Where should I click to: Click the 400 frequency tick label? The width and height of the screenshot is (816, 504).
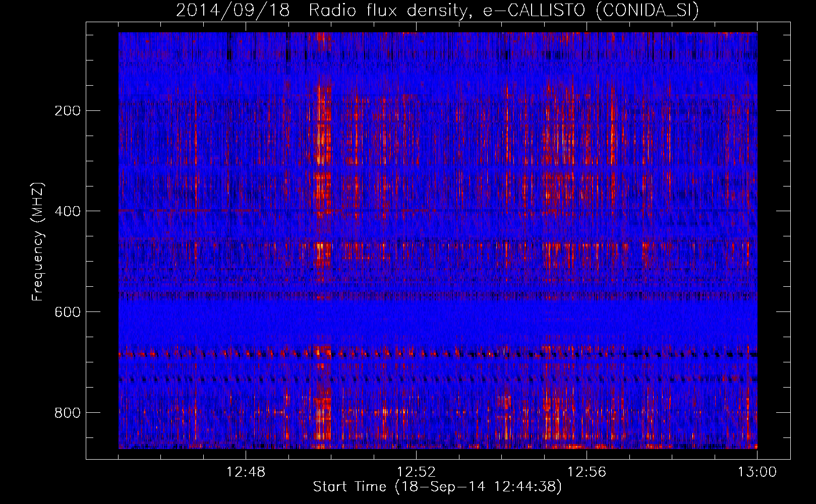point(68,211)
